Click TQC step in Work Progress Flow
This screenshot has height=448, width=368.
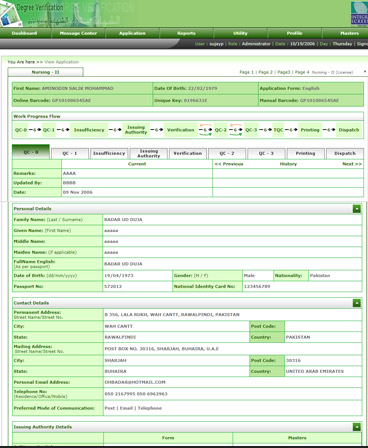point(278,130)
